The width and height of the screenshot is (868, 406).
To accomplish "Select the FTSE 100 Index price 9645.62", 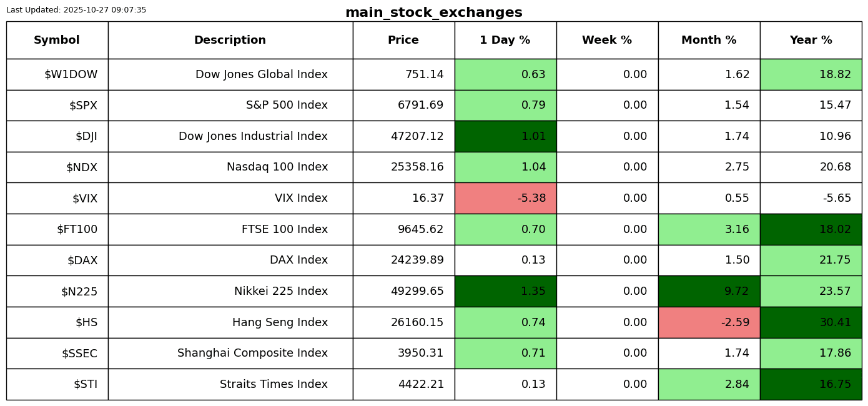I will pyautogui.click(x=420, y=229).
